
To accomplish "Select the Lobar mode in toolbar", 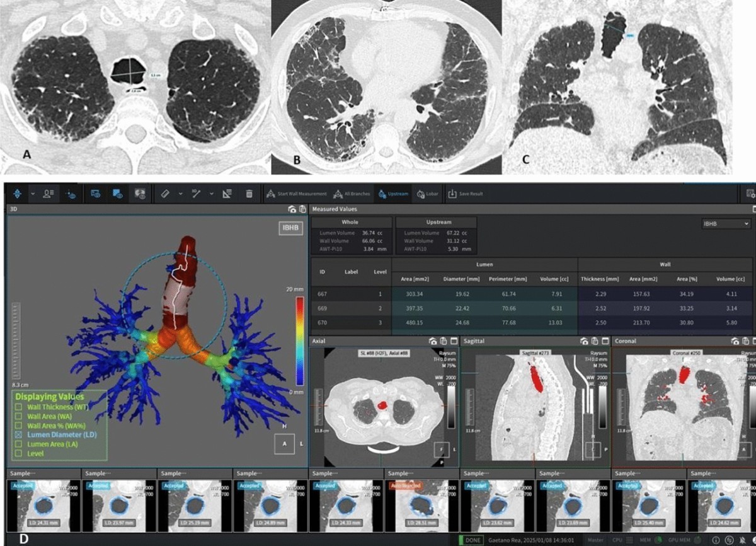I will click(x=428, y=194).
